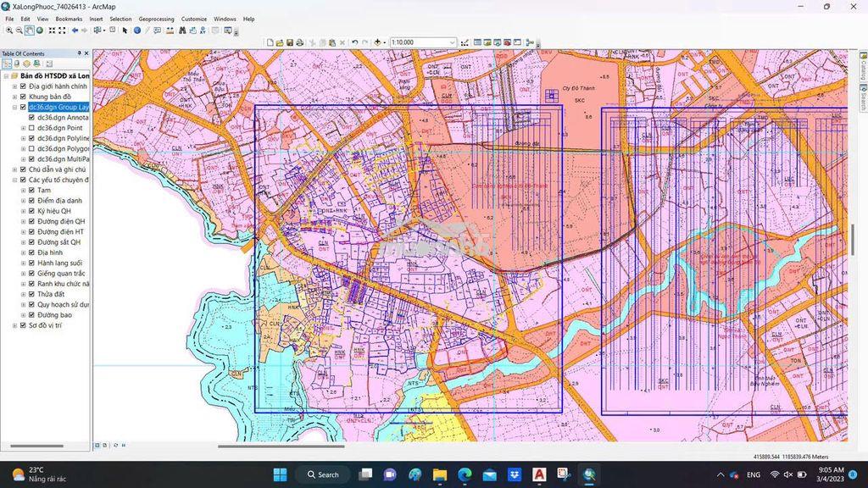Open the Add Data button
868x488 pixels.
tap(377, 42)
